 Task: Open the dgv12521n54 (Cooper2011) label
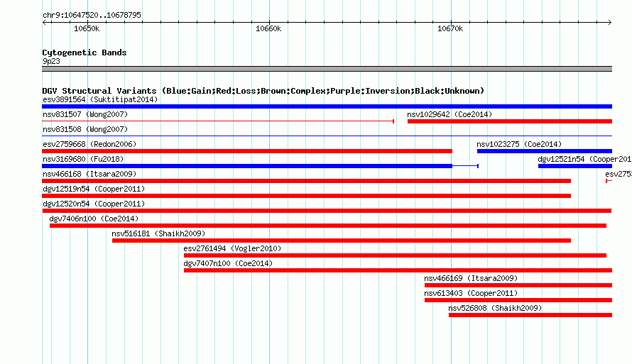[584, 159]
